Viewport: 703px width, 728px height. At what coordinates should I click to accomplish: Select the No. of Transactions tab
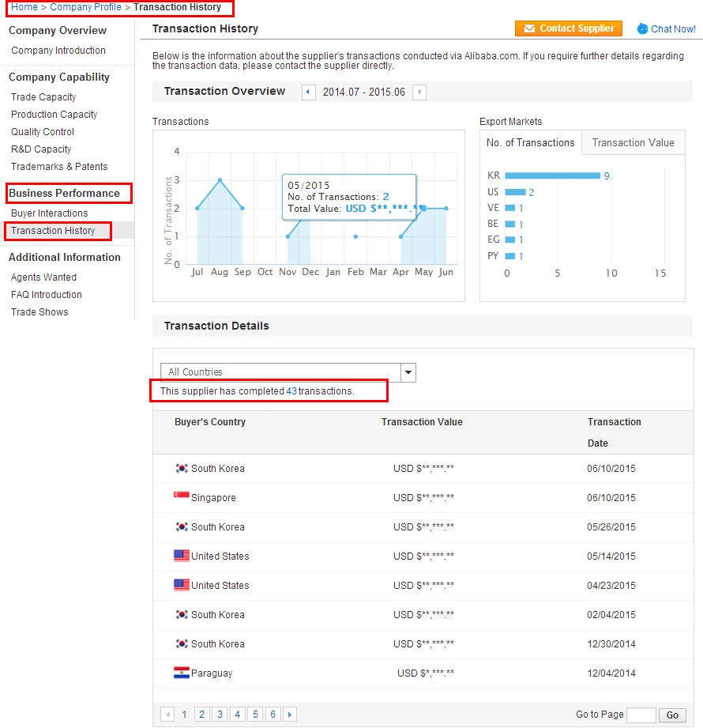pyautogui.click(x=530, y=143)
